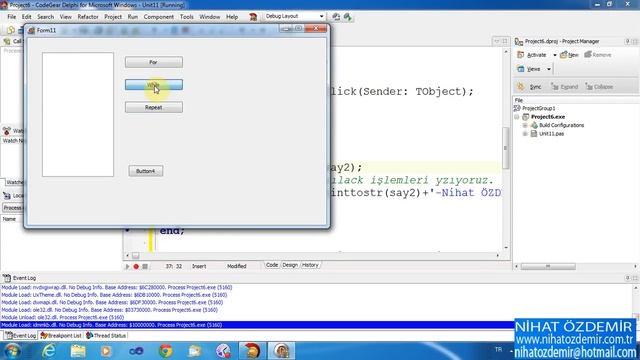The width and height of the screenshot is (640, 360).
Task: Select the white list box in Form11
Action: 78,114
